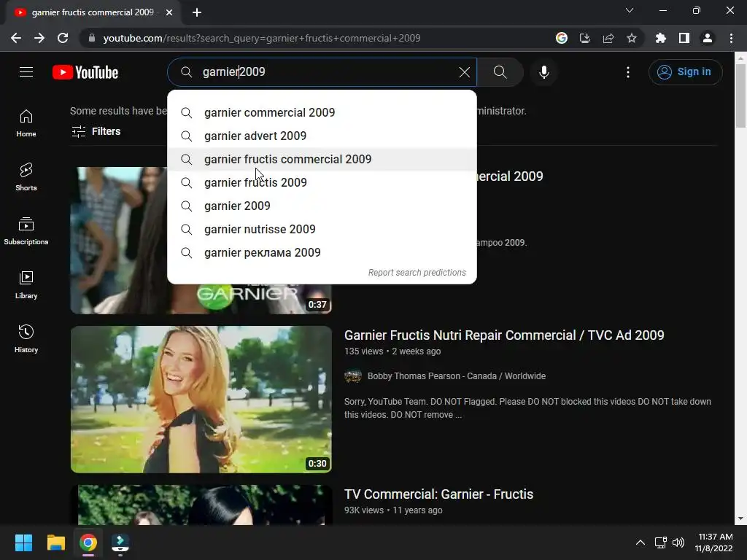Click the address bar URL

[262, 38]
